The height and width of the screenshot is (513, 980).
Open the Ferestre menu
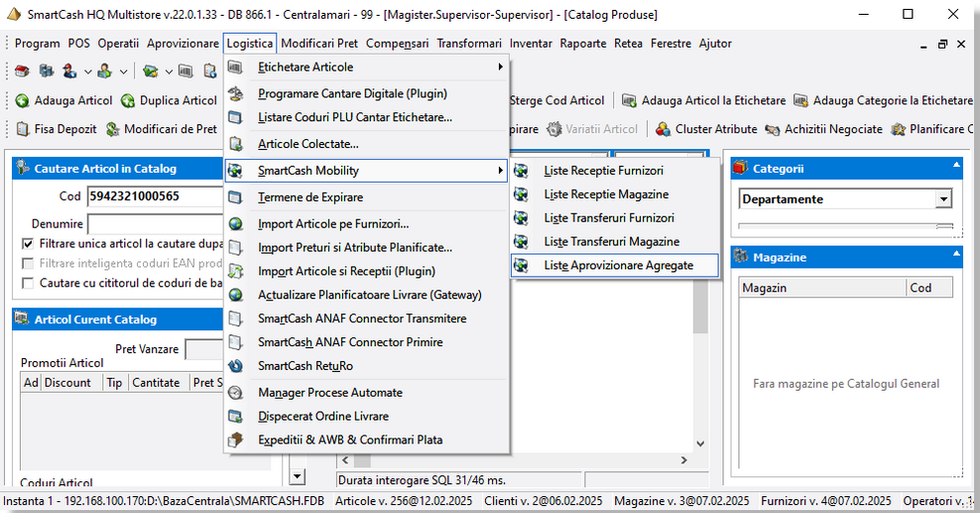(x=671, y=43)
